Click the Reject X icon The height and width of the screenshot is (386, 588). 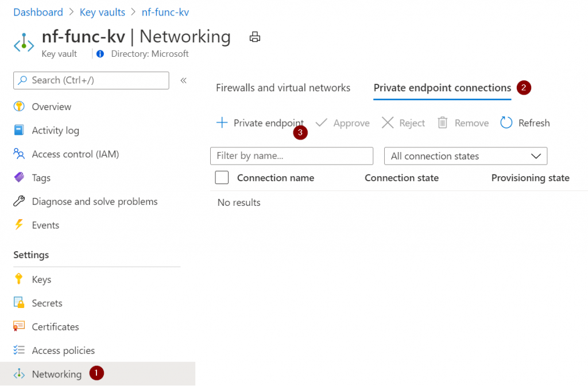[x=388, y=122]
